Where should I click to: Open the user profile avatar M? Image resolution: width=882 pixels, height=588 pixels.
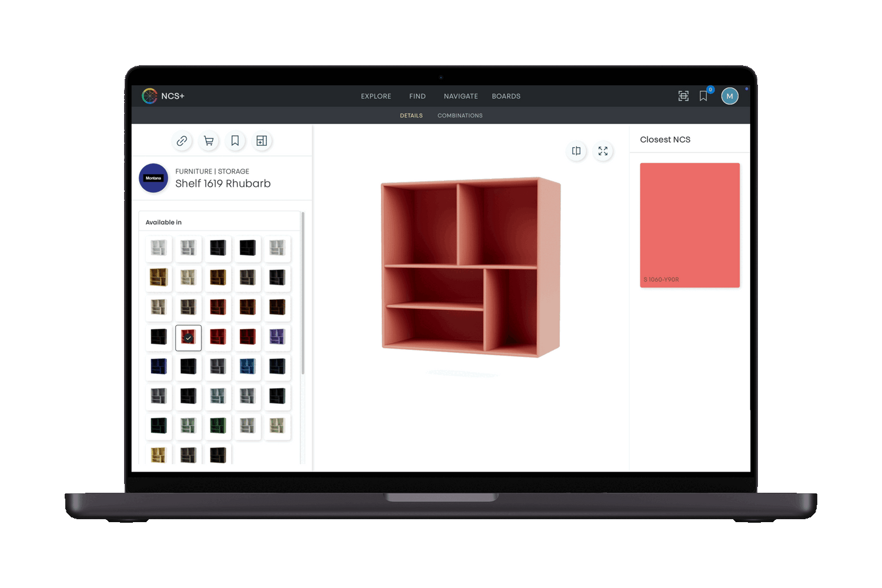click(x=730, y=96)
